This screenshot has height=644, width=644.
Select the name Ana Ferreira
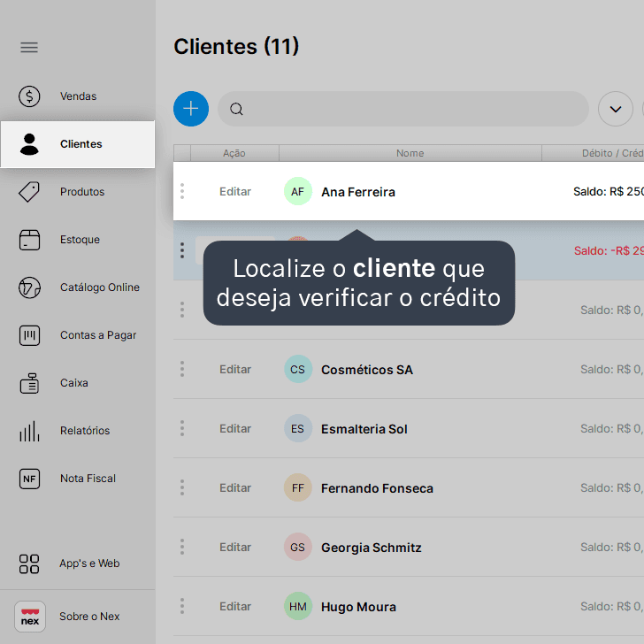[x=358, y=192]
